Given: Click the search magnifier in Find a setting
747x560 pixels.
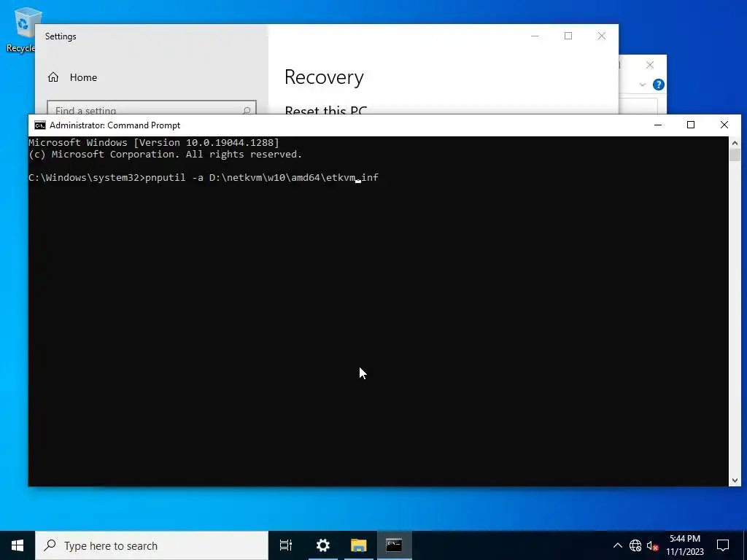Looking at the screenshot, I should pos(247,110).
